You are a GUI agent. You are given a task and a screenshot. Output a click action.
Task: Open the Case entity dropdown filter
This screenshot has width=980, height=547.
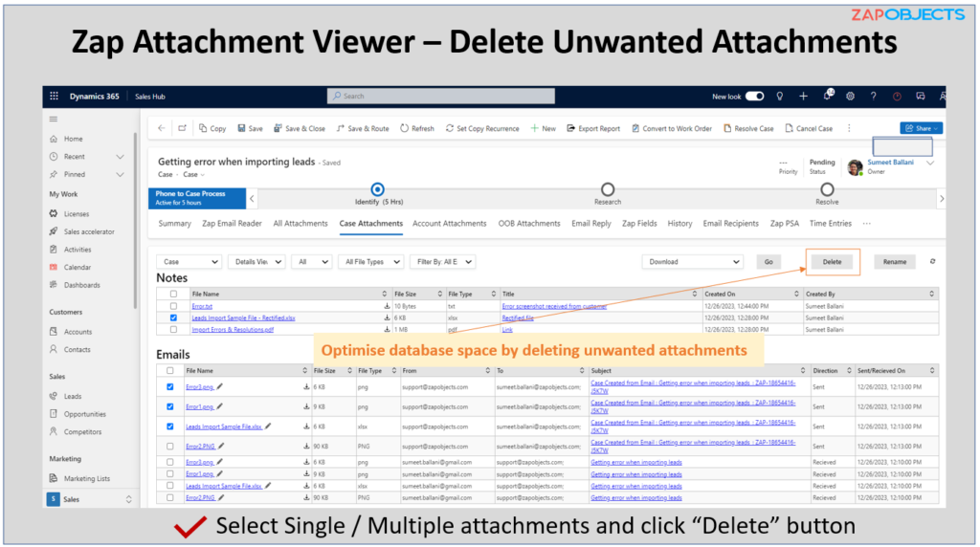(189, 262)
